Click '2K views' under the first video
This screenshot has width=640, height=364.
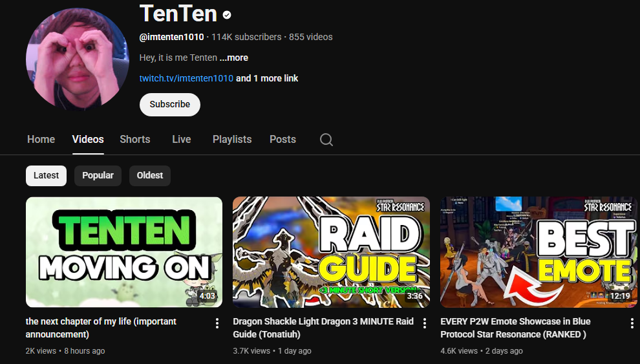coord(41,351)
